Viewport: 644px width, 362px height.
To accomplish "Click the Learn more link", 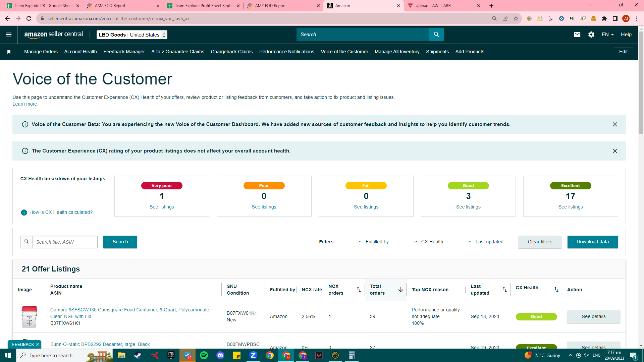I will (25, 104).
